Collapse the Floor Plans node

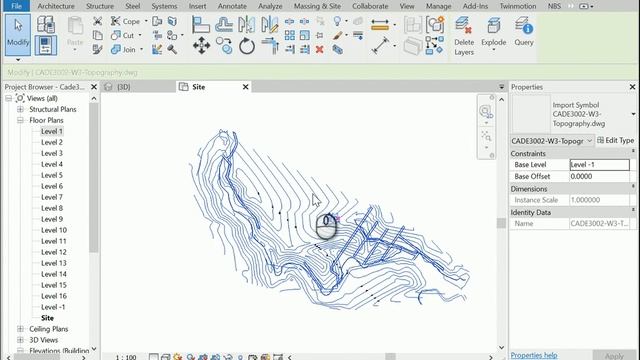[20, 120]
